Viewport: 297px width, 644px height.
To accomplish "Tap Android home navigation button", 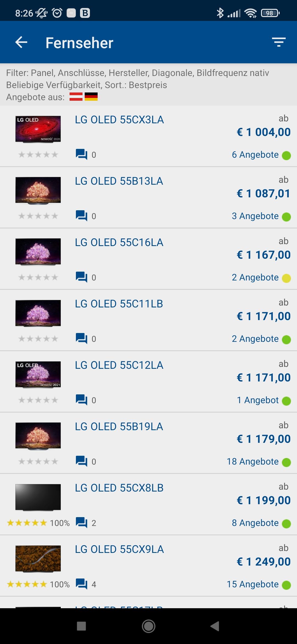I will pos(148,626).
